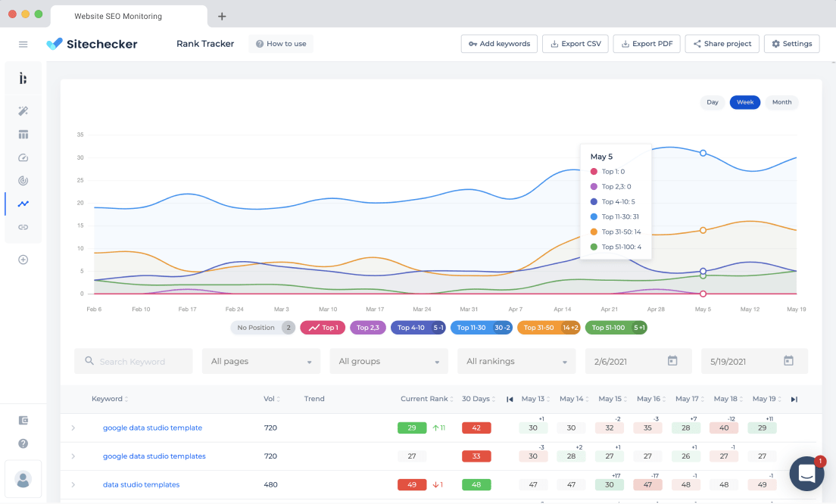Open the All rankings dropdown
Image resolution: width=836 pixels, height=504 pixels.
(516, 361)
